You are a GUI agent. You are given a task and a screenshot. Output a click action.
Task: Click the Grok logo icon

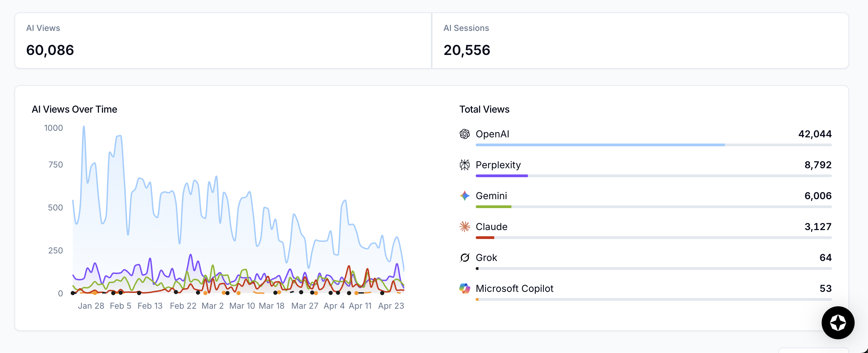[x=464, y=258]
